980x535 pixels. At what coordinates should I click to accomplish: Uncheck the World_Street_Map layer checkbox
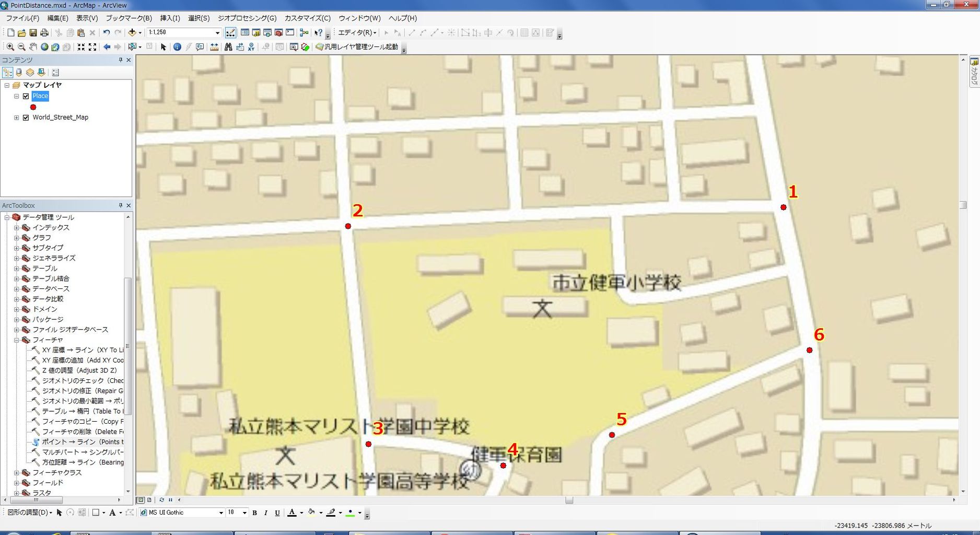click(x=26, y=118)
